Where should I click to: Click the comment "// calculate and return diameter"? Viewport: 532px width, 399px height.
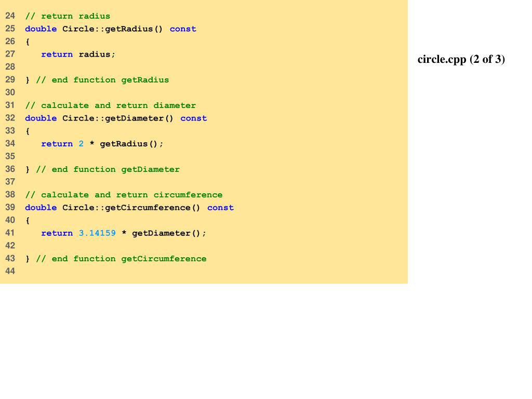tap(111, 105)
